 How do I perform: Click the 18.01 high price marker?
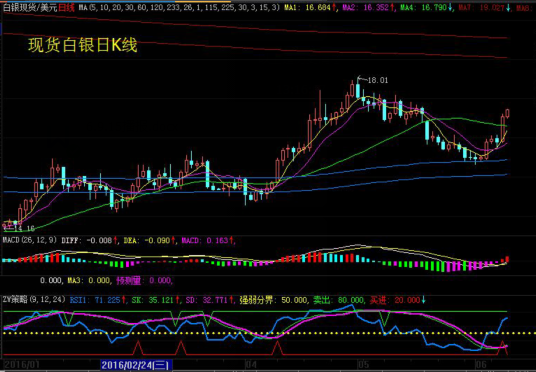coord(377,80)
